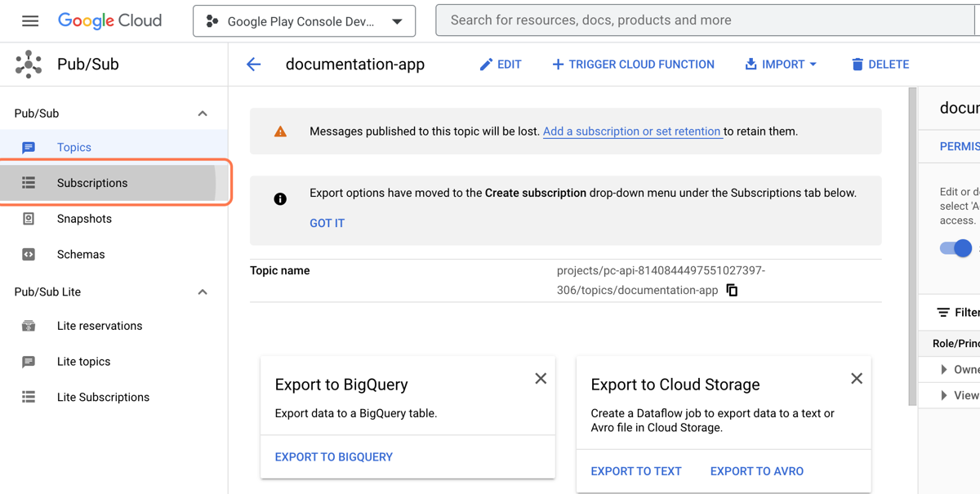Open the hamburger navigation menu
The height and width of the screenshot is (494, 980).
30,21
